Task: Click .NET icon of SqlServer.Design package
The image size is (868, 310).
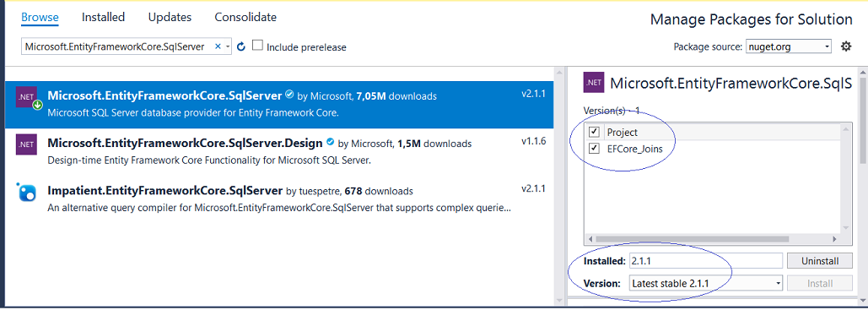Action: (27, 144)
